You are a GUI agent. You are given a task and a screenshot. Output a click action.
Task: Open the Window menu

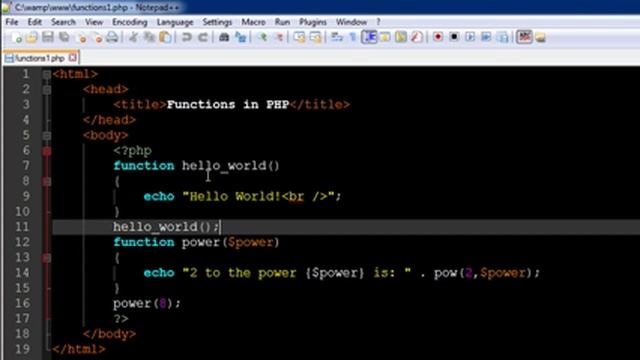351,22
